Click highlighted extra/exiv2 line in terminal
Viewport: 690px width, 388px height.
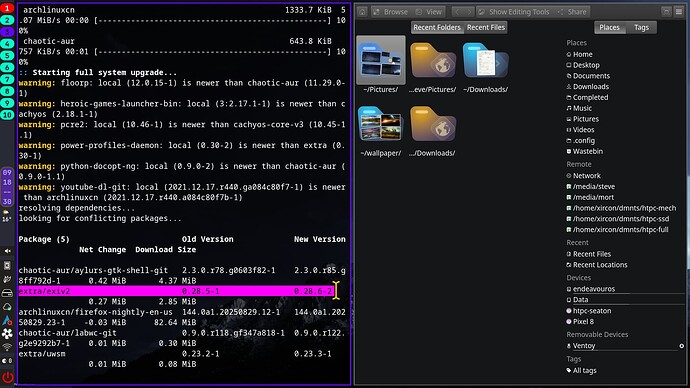coord(176,291)
